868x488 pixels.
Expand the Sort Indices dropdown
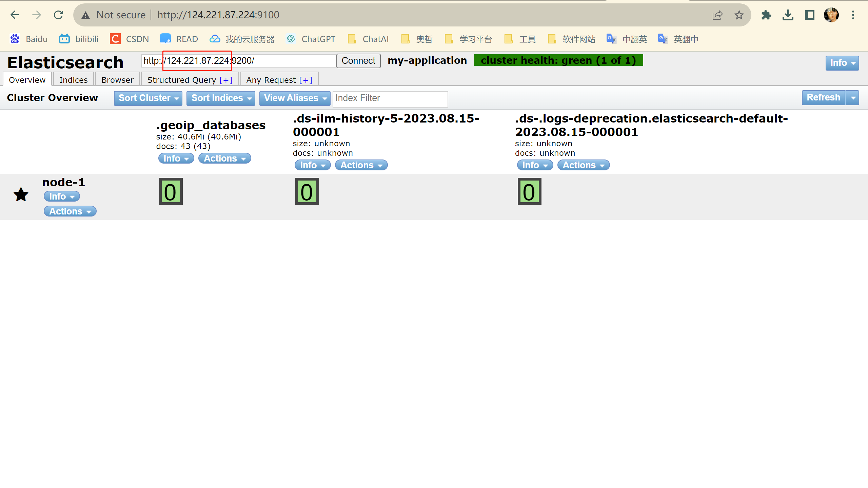pos(221,98)
